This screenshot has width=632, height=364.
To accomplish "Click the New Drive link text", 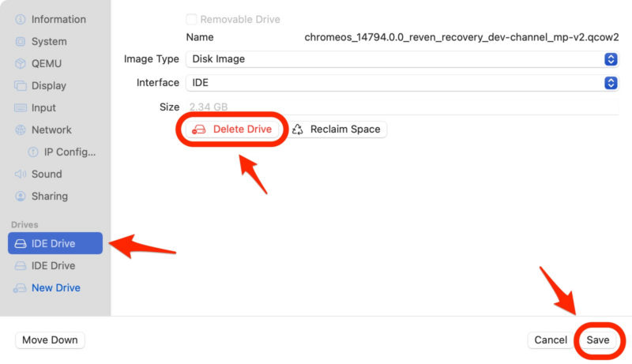I will coord(56,288).
